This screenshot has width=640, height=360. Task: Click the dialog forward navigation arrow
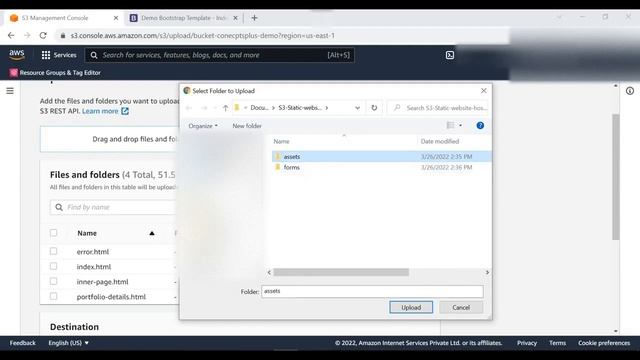tap(204, 108)
